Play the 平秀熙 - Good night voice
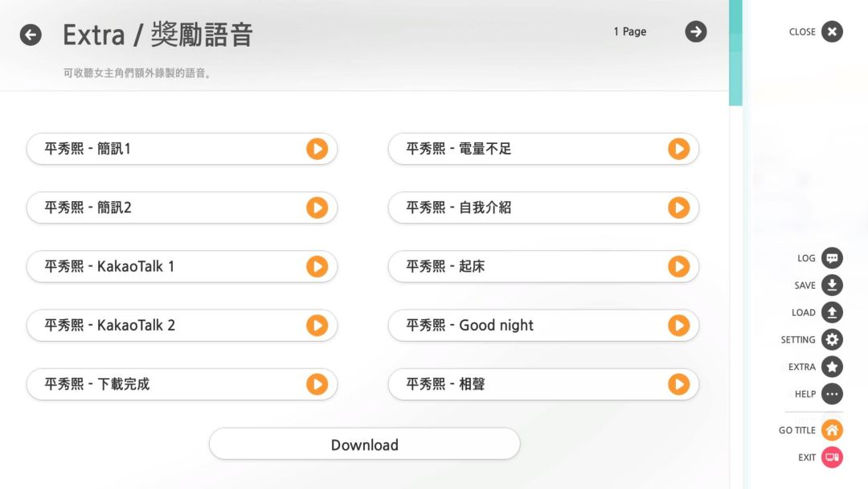This screenshot has height=489, width=868. (x=678, y=325)
